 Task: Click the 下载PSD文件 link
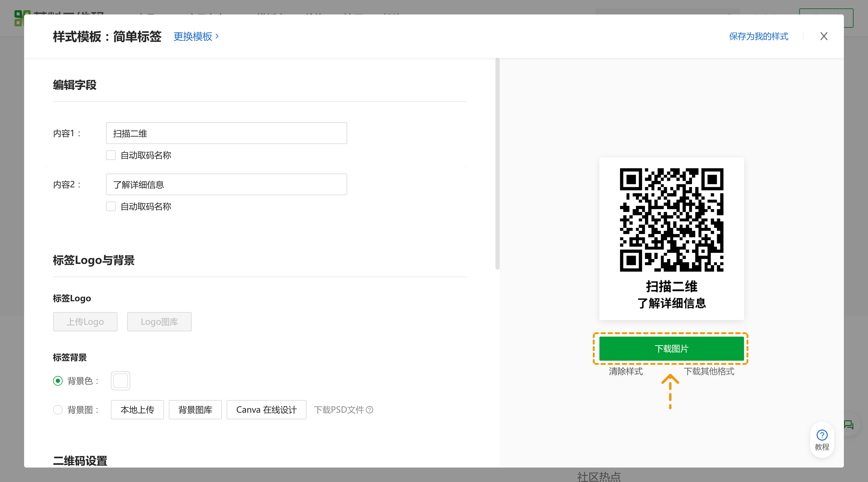pos(339,410)
